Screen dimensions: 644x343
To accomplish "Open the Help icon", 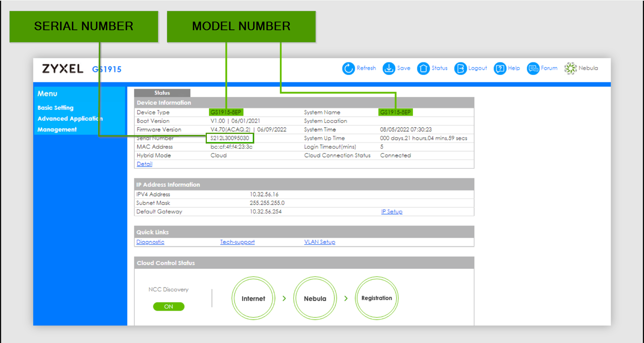I will click(x=500, y=68).
